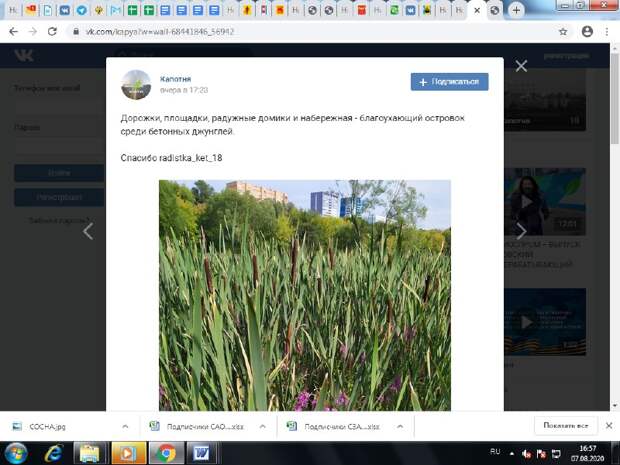The height and width of the screenshot is (465, 620).
Task: Close the currently active tab
Action: [x=477, y=11]
